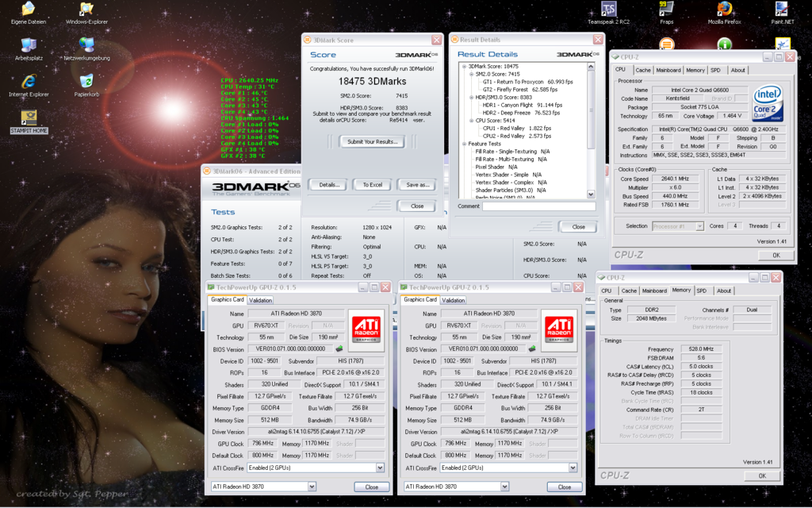Open the graphics card selector in right GPU-Z

click(504, 487)
